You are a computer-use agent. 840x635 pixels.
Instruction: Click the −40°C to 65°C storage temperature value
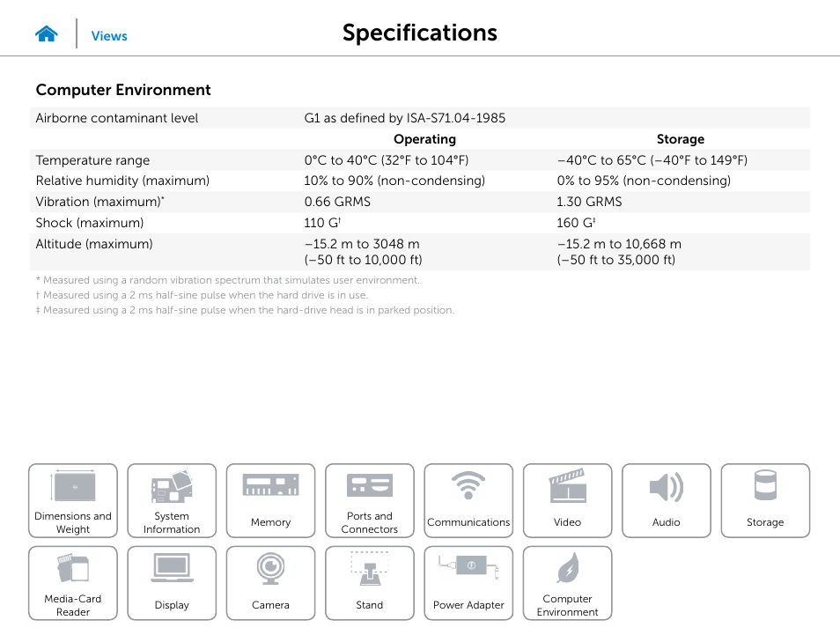click(652, 160)
